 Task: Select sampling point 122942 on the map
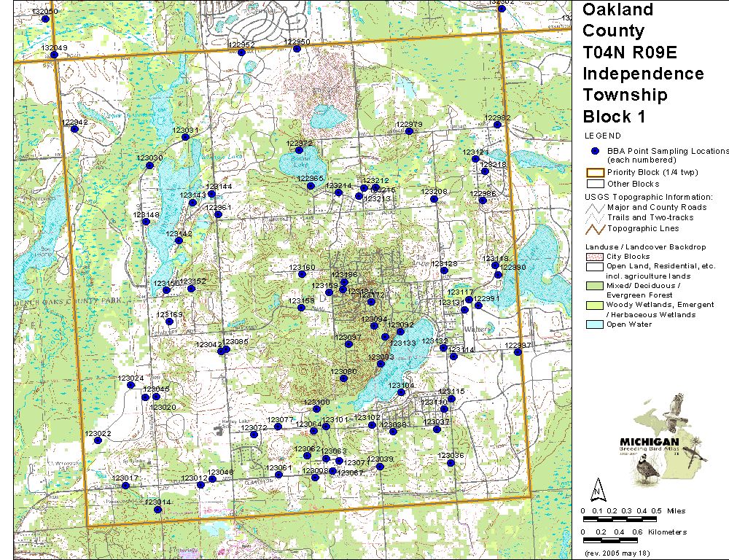pyautogui.click(x=74, y=129)
